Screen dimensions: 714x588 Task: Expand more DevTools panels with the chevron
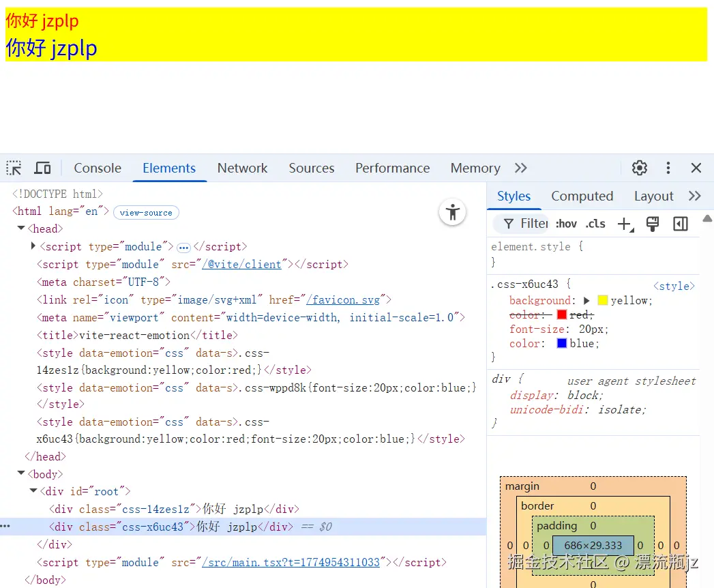[x=520, y=168]
